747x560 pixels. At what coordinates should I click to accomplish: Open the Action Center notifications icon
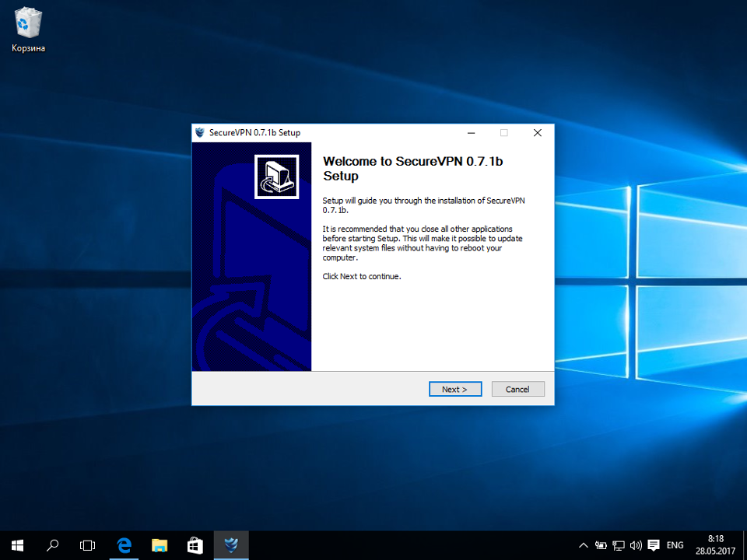click(654, 545)
